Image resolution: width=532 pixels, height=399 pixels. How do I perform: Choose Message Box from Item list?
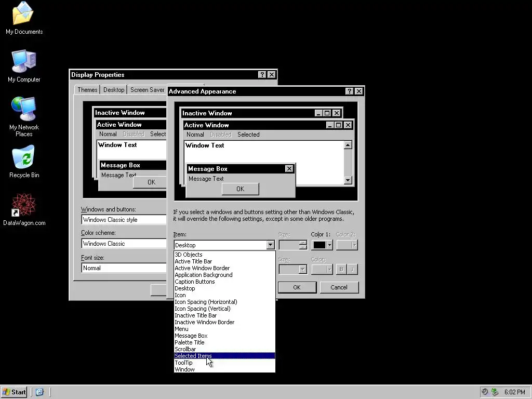click(224, 336)
